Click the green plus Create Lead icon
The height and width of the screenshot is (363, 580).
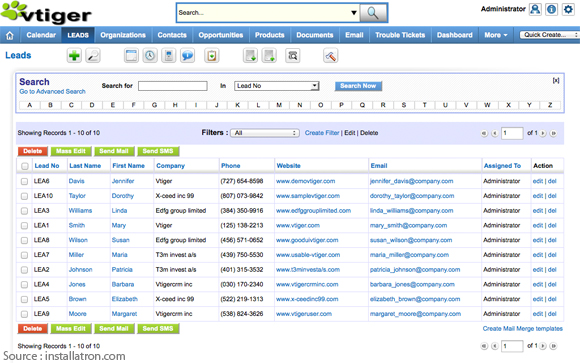[x=74, y=56]
